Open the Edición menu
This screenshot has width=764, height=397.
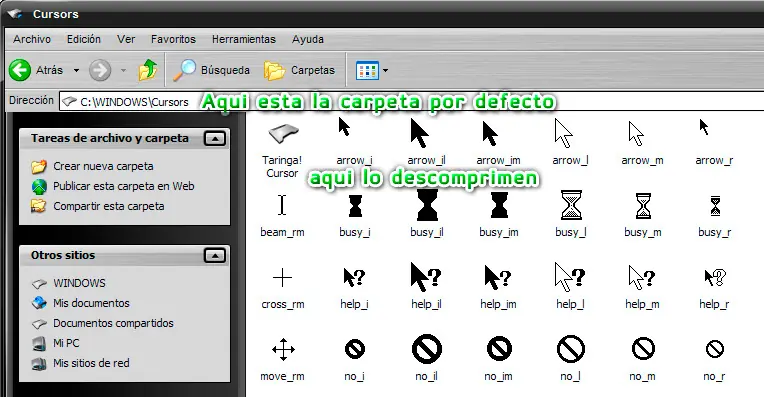84,39
